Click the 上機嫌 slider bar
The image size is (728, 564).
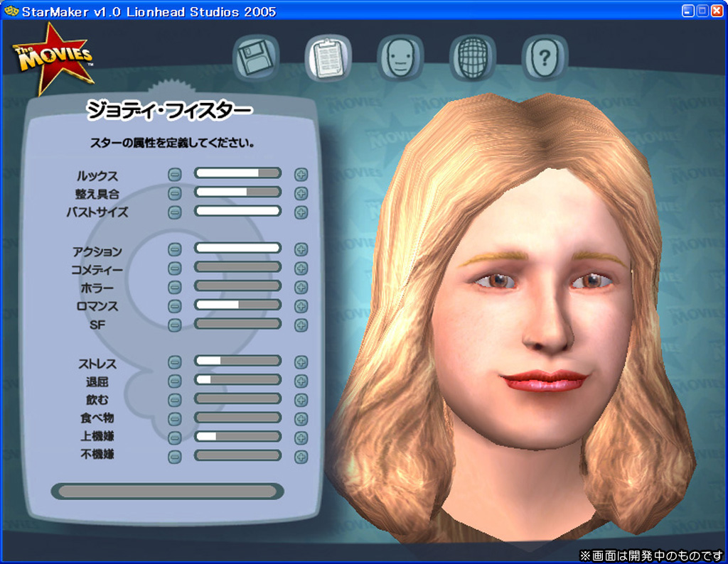point(237,436)
